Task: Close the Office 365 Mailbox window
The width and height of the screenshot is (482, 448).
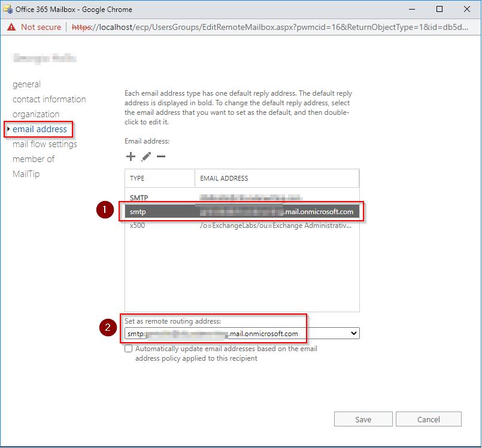Action: (x=467, y=9)
